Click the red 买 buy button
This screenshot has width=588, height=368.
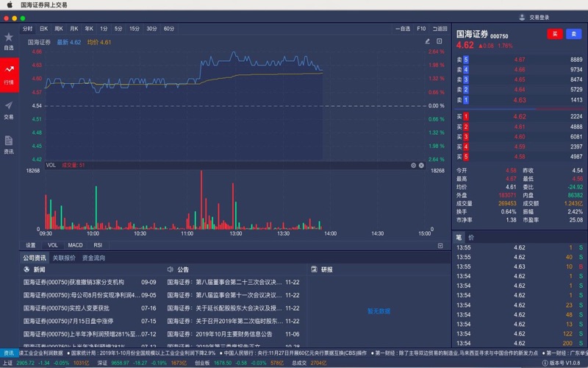[x=555, y=34]
